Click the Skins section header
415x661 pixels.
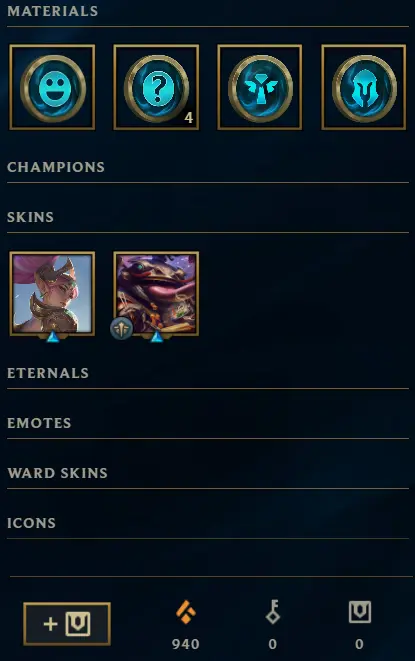pos(30,217)
